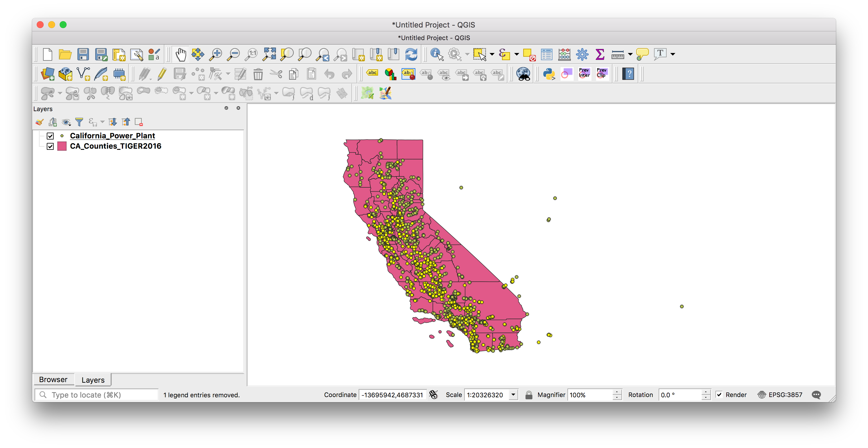Expand the Select Features dropdown arrow
868x448 pixels.
coord(491,54)
